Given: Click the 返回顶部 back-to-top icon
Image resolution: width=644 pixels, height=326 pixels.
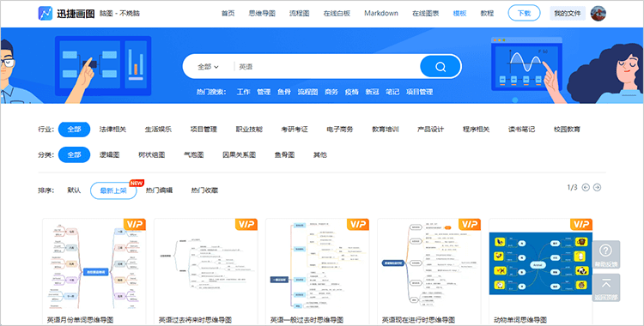Looking at the screenshot, I should click(606, 284).
